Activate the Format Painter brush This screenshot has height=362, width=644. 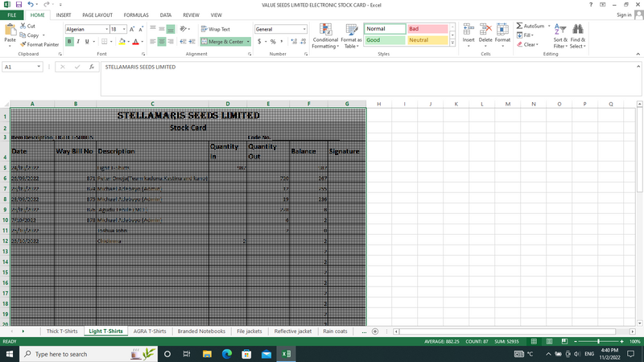coord(23,44)
